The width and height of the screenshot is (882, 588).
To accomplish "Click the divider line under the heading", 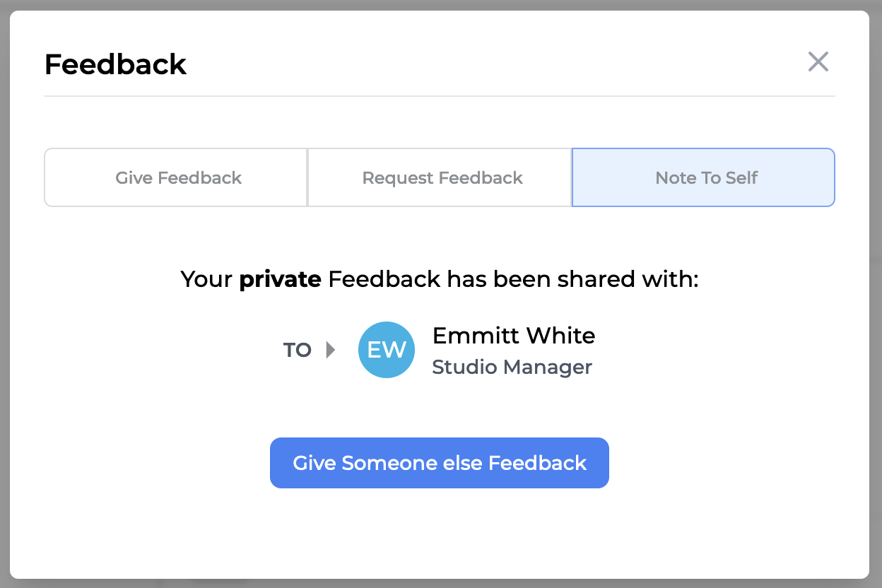I will coord(438,95).
